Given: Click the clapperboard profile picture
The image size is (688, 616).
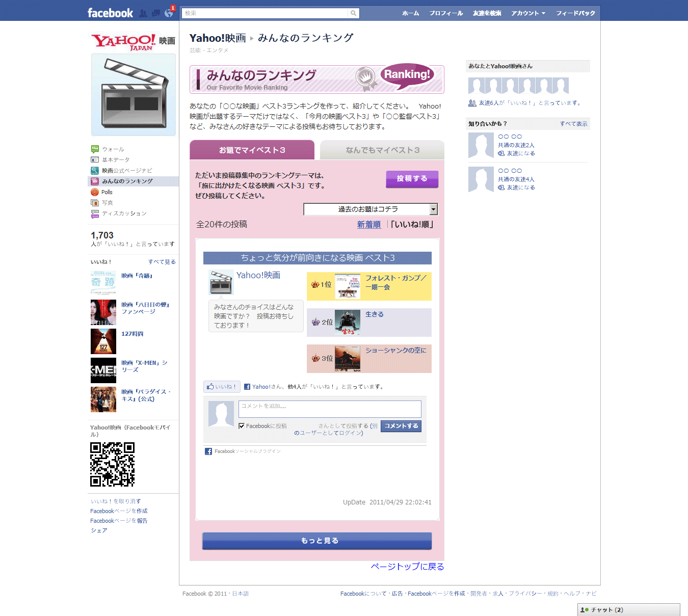Looking at the screenshot, I should pos(134,95).
